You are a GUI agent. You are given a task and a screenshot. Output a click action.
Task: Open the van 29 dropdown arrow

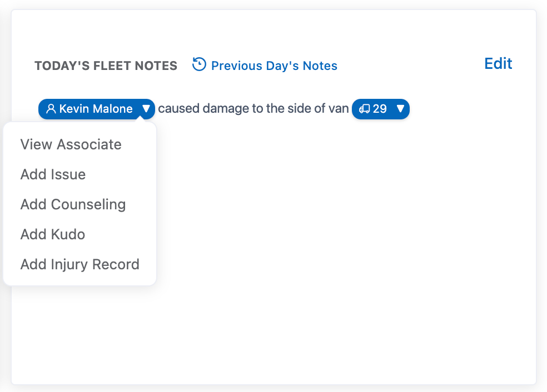(400, 109)
